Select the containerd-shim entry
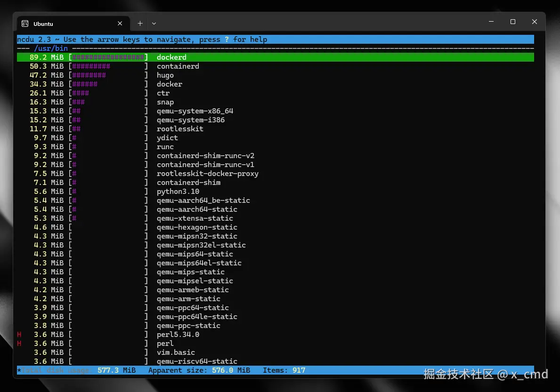Screen dimensions: 560x392 pyautogui.click(x=276, y=182)
